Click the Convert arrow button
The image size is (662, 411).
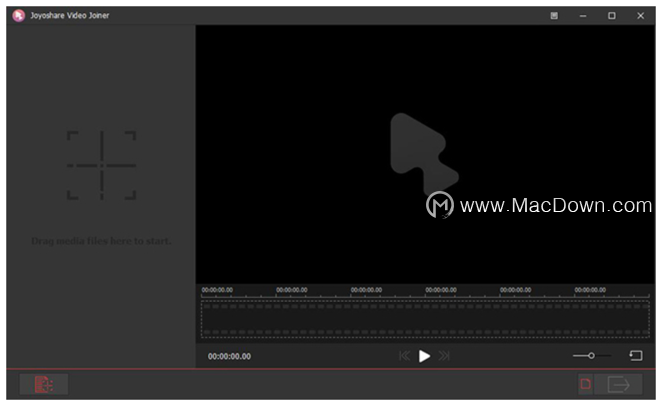pos(619,384)
